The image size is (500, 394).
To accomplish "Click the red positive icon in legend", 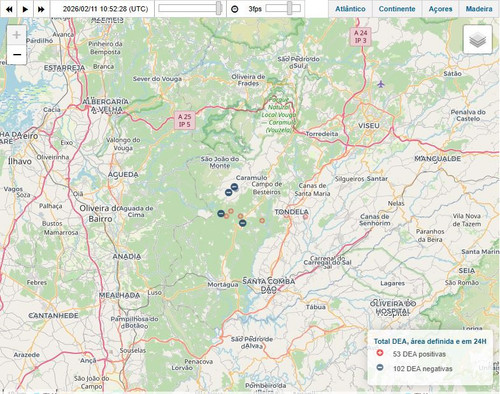I will 380,353.
